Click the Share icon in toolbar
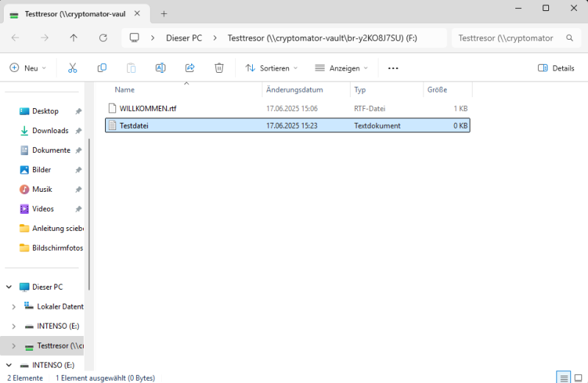The height and width of the screenshot is (383, 588). (x=190, y=68)
